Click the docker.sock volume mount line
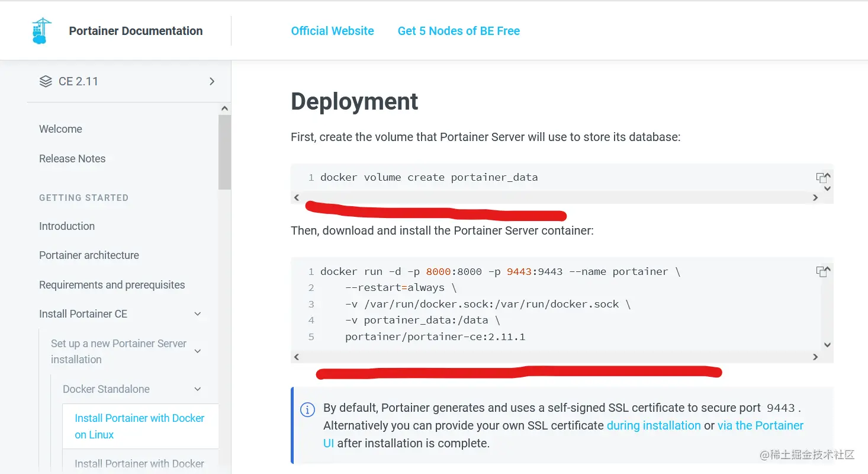The height and width of the screenshot is (474, 868). tap(488, 305)
